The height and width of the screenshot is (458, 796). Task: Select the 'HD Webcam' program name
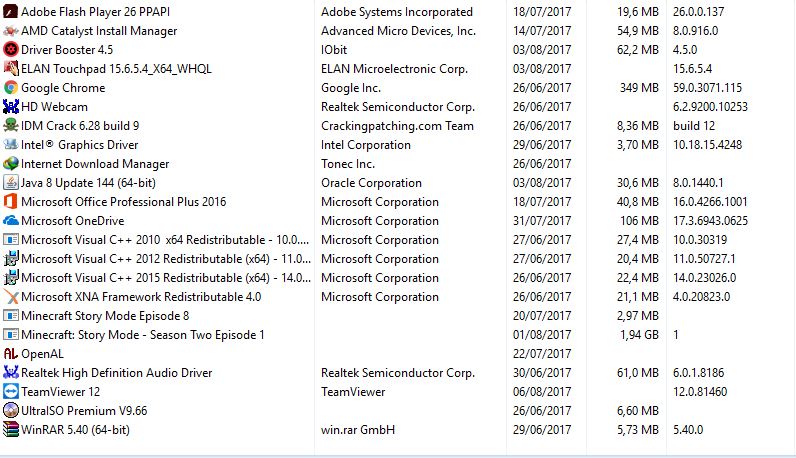point(54,107)
